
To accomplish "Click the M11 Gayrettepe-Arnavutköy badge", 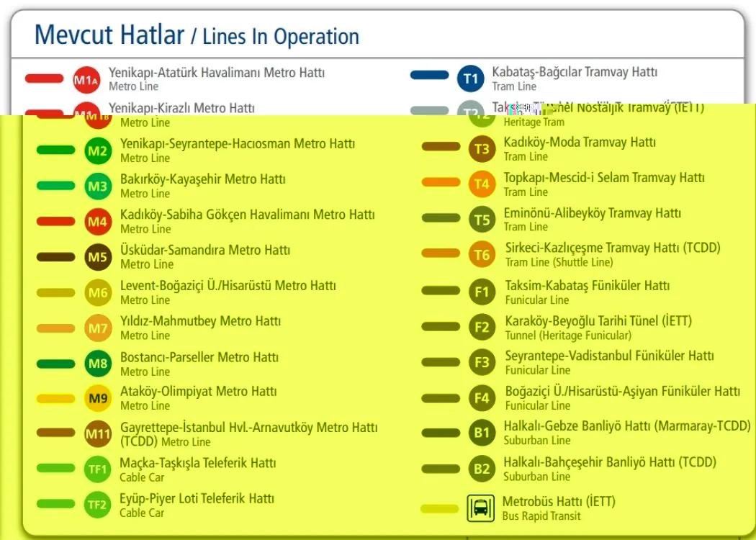I will coord(98,433).
